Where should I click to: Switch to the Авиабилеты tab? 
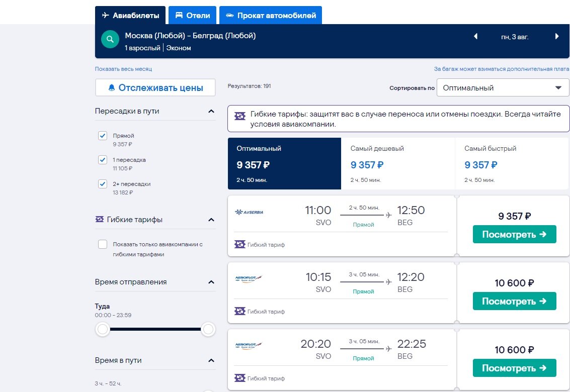point(130,15)
